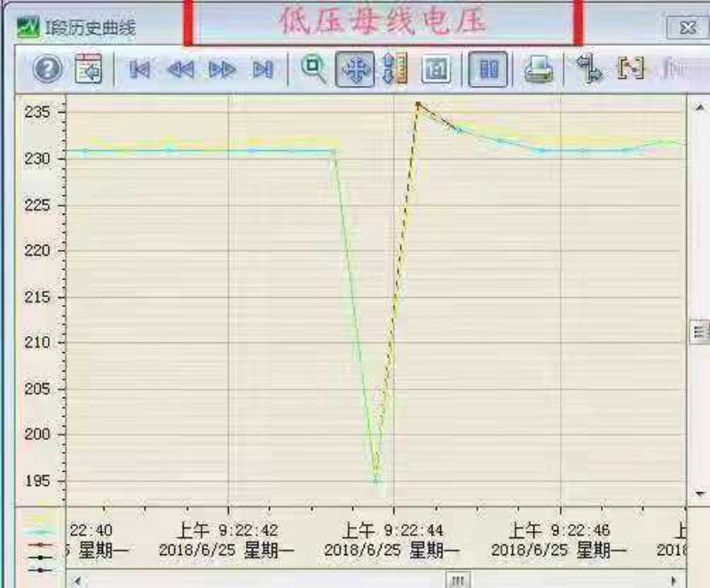
Task: Click the vertical scrollbar thumb grip
Action: tap(699, 333)
